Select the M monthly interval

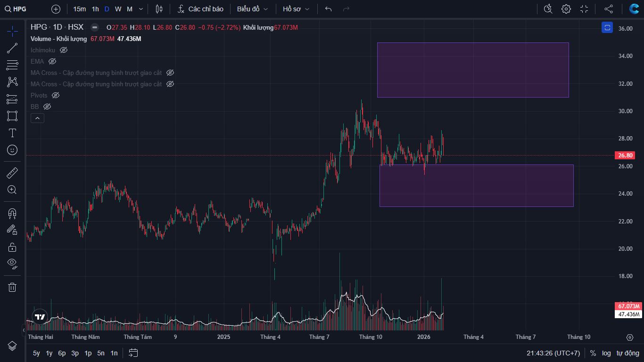click(x=130, y=9)
